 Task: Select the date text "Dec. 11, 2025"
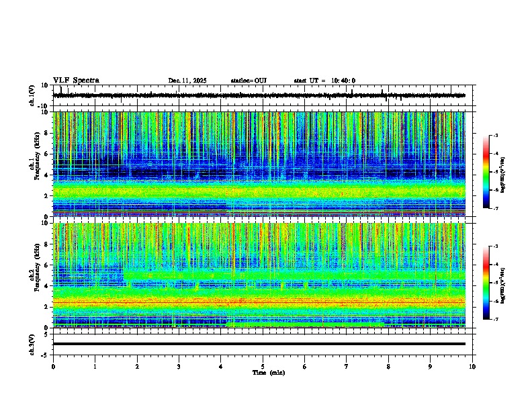(x=187, y=81)
